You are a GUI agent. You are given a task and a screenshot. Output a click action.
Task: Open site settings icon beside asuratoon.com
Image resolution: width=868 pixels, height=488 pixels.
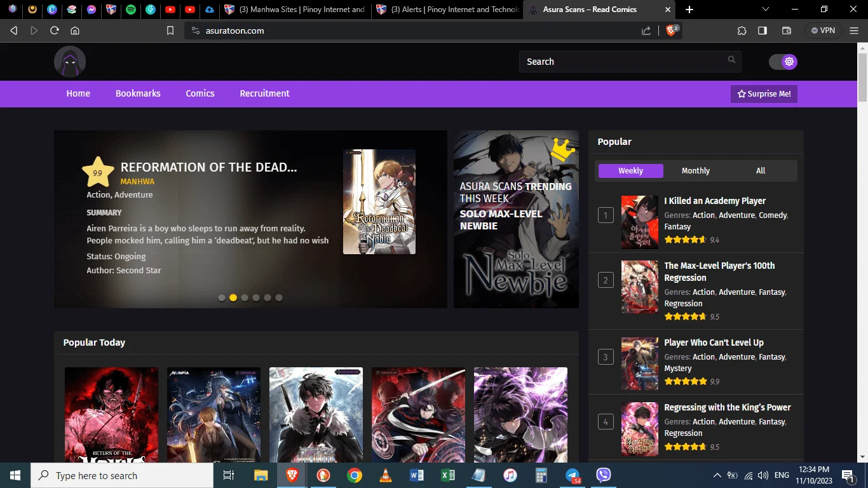(195, 30)
